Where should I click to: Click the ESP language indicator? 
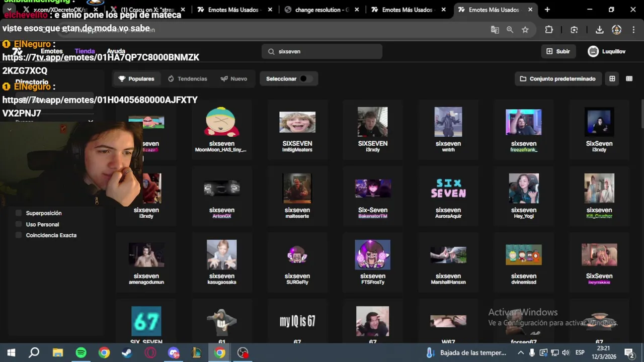tap(580, 353)
